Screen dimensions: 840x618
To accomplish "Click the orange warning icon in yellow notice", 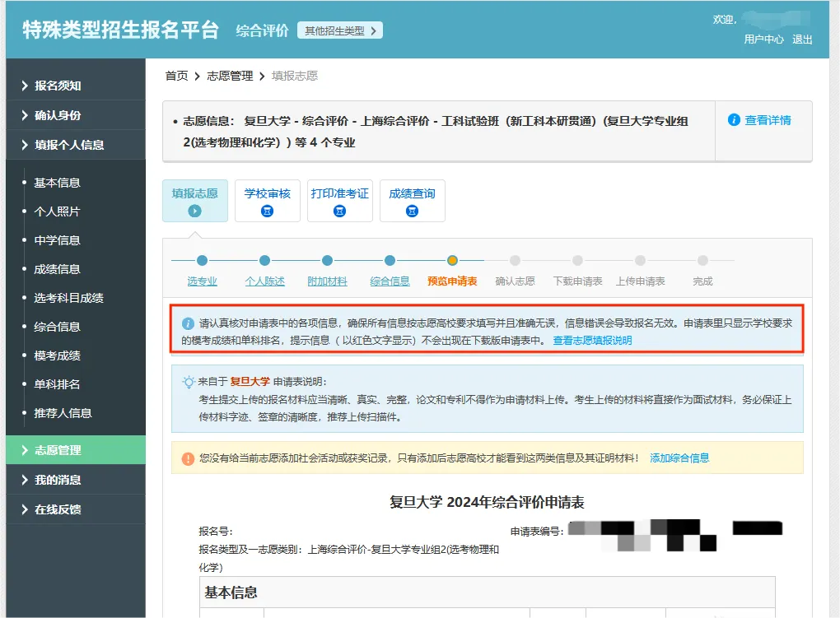I will tap(188, 458).
